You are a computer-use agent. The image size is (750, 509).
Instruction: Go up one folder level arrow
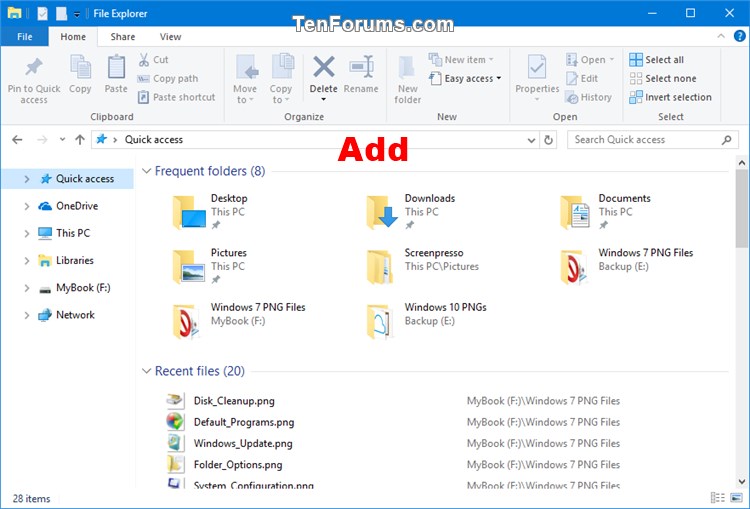[x=80, y=140]
